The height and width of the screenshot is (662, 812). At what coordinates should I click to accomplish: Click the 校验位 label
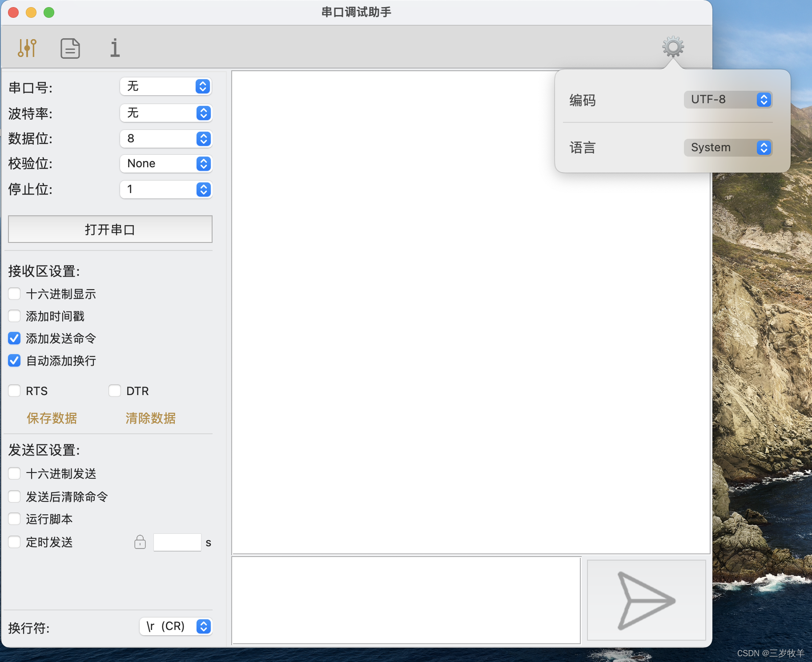coord(30,163)
